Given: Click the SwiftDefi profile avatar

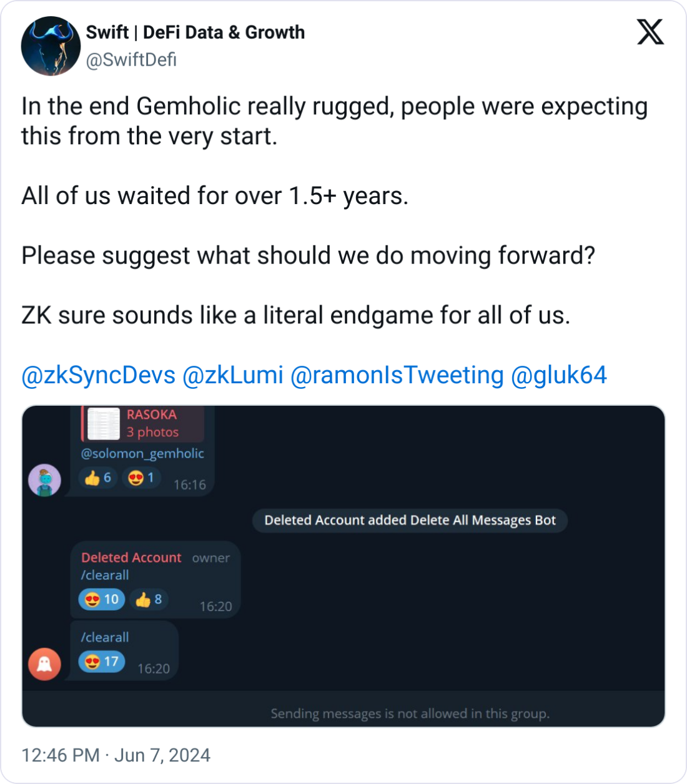Looking at the screenshot, I should pos(51,46).
